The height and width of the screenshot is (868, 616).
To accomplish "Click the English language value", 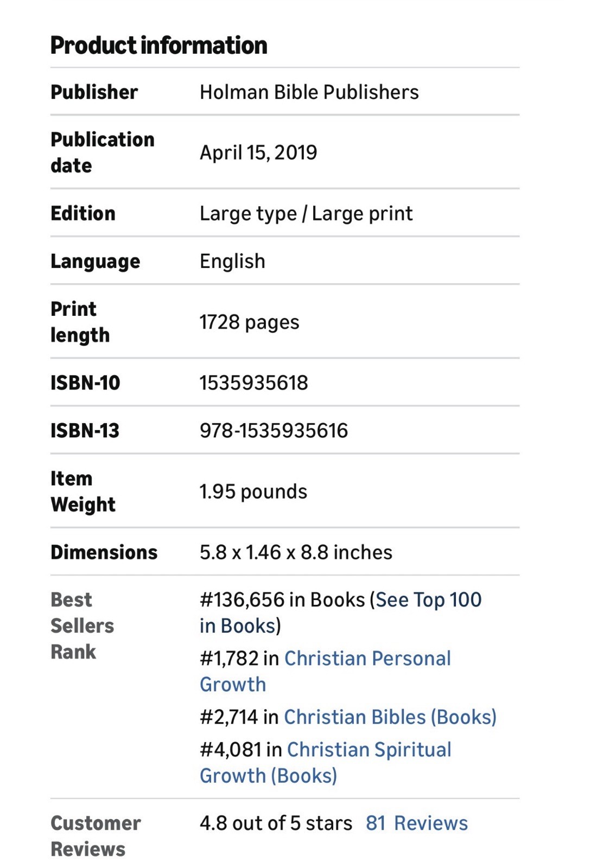I will [232, 261].
